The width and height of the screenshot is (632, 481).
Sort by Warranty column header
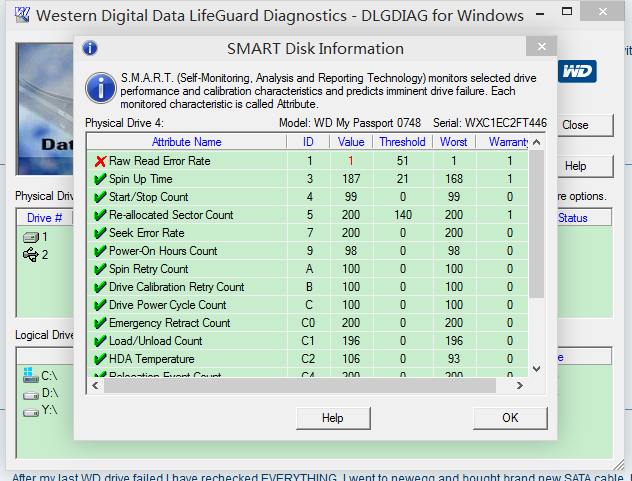pyautogui.click(x=503, y=142)
